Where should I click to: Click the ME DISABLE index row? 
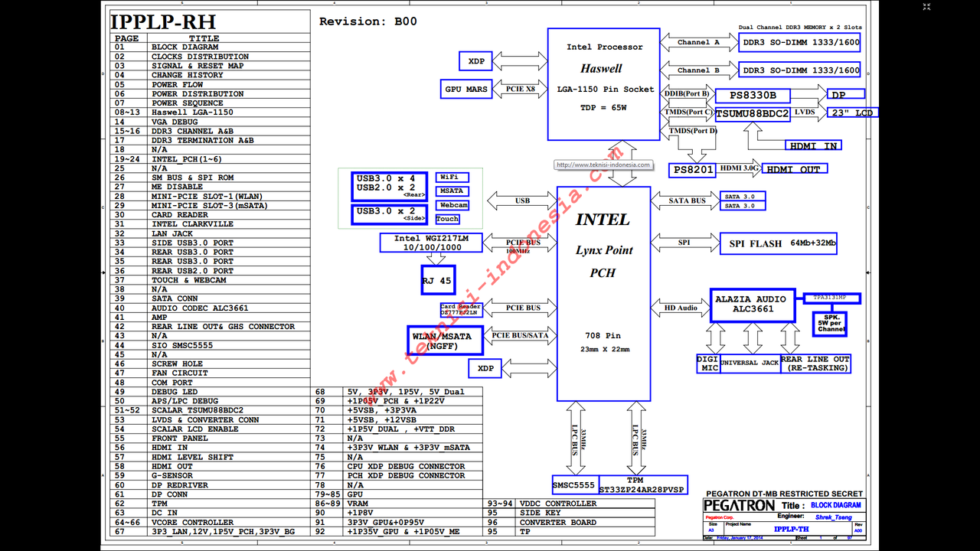point(211,187)
